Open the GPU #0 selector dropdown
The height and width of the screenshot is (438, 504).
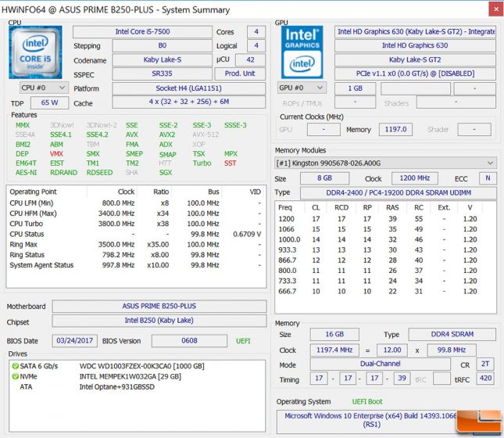click(302, 88)
